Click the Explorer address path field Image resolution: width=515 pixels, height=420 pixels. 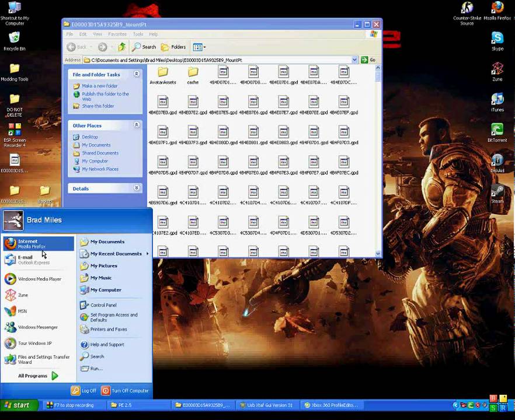pyautogui.click(x=217, y=60)
